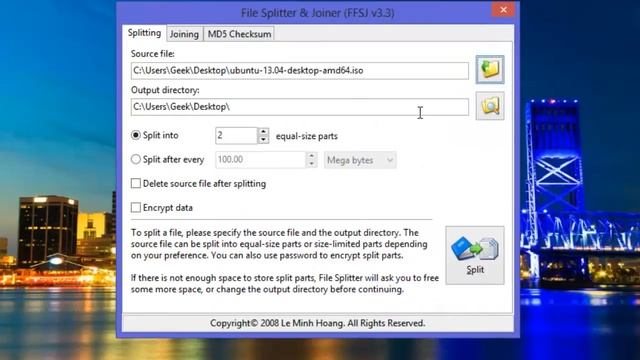
Task: Decrease number of equal-size parts
Action: 263,140
